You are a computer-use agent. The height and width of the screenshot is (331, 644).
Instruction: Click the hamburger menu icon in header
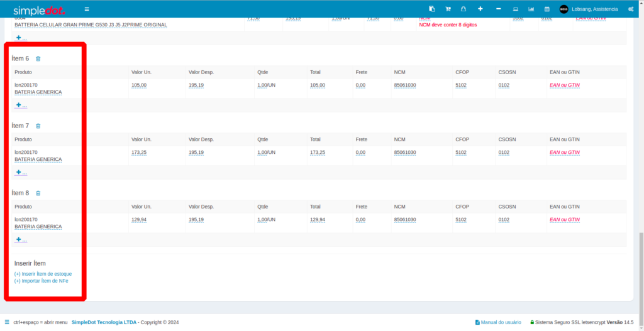click(x=87, y=9)
